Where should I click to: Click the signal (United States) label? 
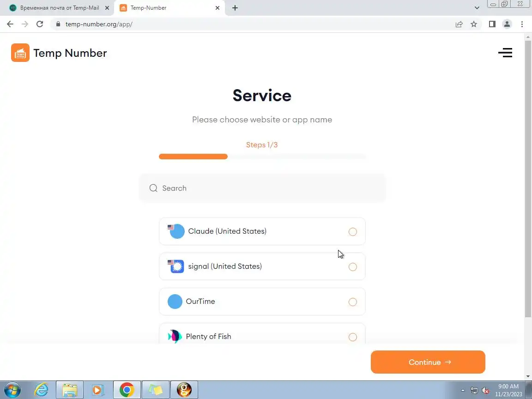tap(225, 266)
